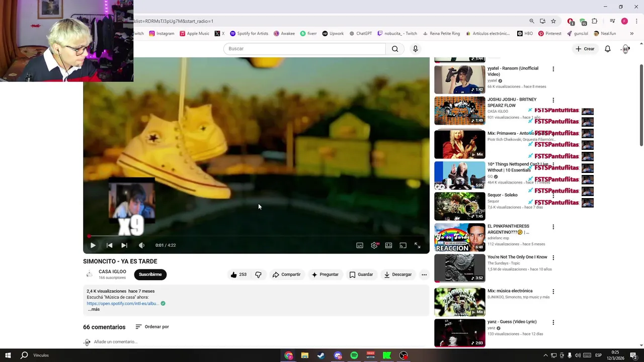Enter fullscreen mode
Viewport: 644px width, 362px height.
pos(418,245)
